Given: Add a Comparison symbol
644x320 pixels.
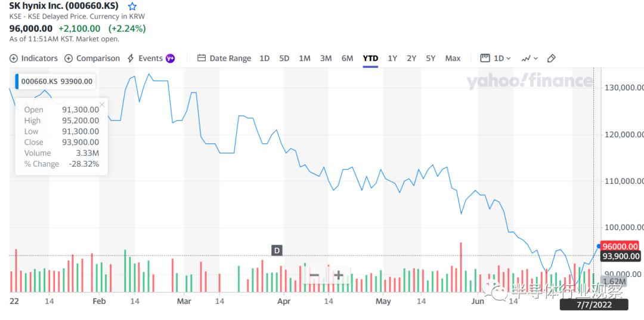Looking at the screenshot, I should coord(69,59).
